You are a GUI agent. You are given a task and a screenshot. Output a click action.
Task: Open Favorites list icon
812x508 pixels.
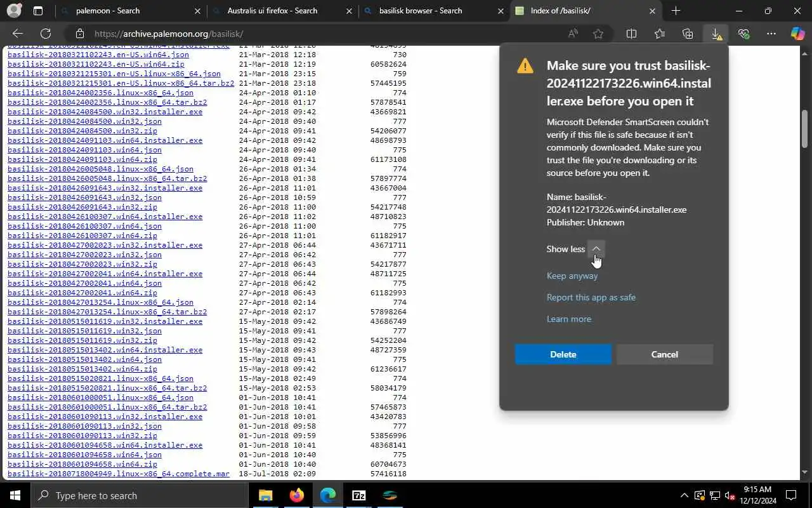click(x=660, y=34)
